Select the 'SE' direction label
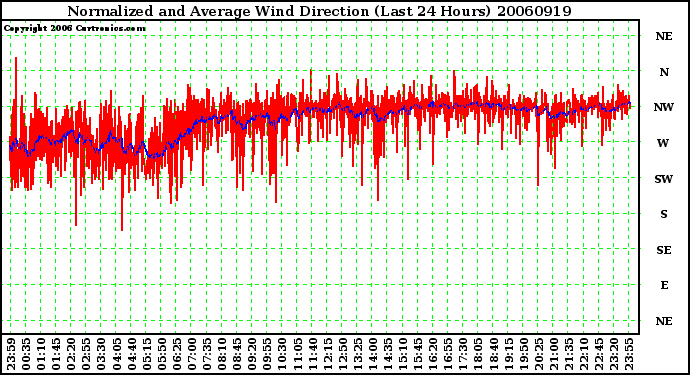The height and width of the screenshot is (375, 690). (664, 250)
